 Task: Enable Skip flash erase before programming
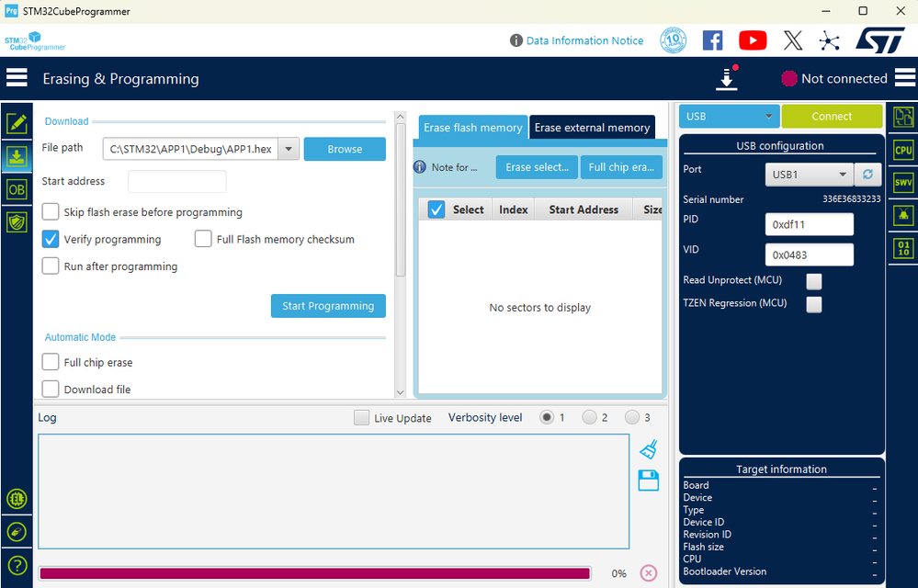click(51, 212)
